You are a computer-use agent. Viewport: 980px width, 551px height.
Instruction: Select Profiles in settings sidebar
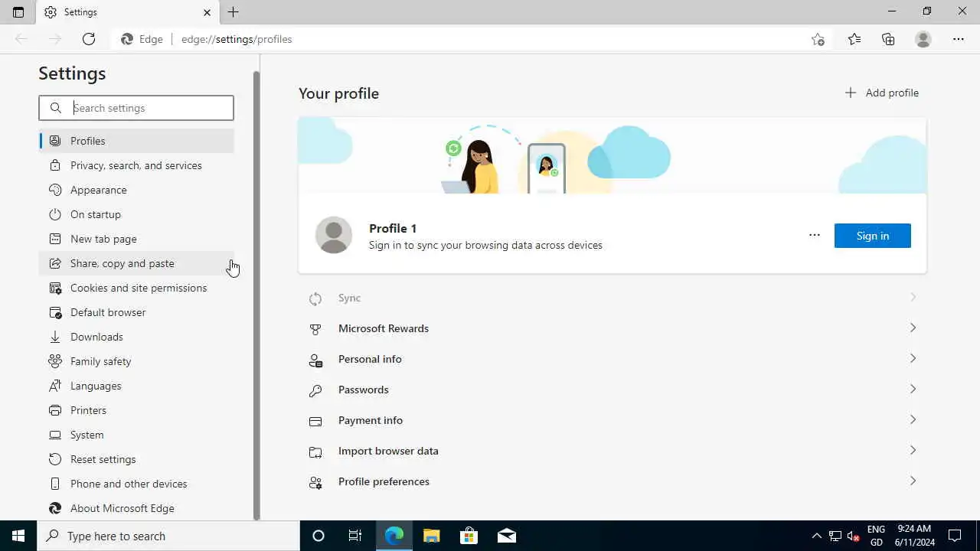[x=136, y=141]
